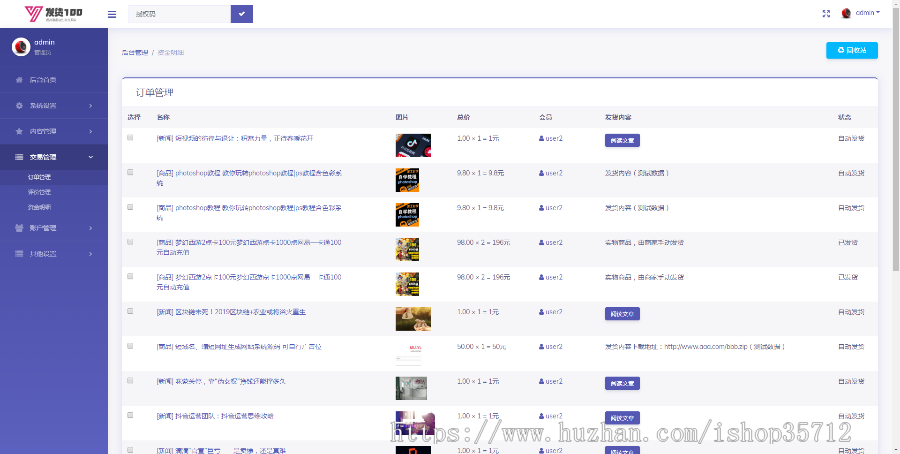
Task: Enter fullscreen mode via the expand icon
Action: [x=827, y=13]
